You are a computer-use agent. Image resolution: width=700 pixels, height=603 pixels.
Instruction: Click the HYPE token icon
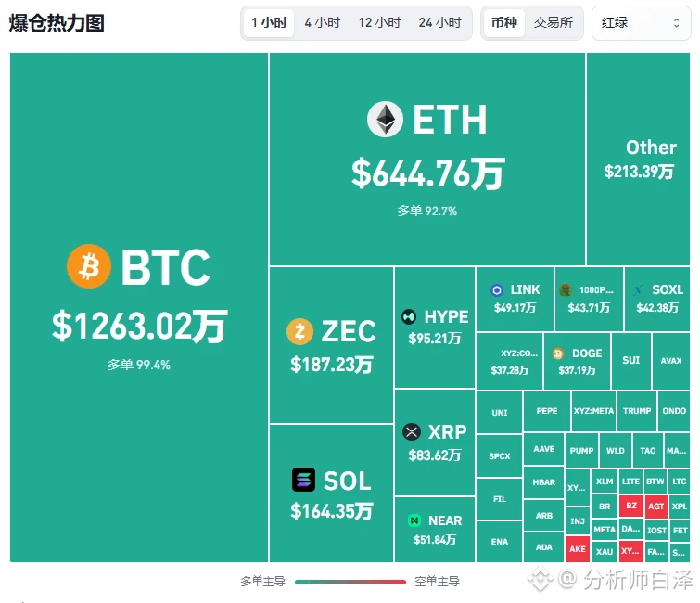[409, 316]
